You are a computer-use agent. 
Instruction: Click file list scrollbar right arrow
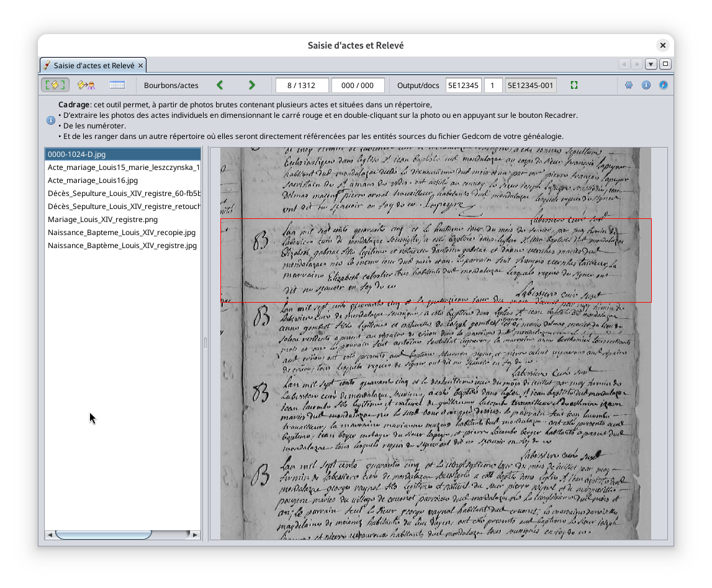(x=196, y=535)
